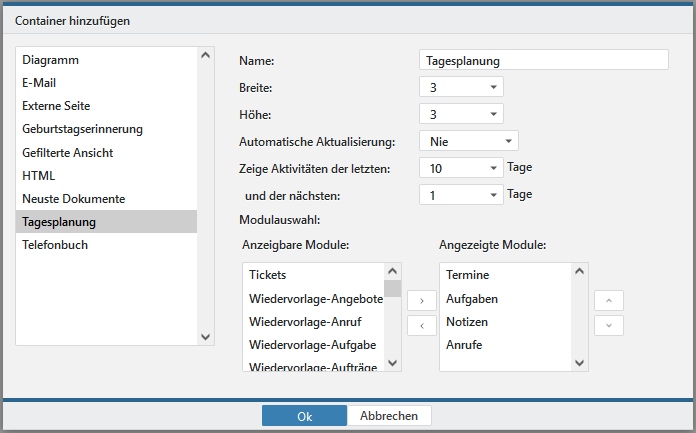The height and width of the screenshot is (433, 696).
Task: Move displayed module up arrow button
Action: 608,300
